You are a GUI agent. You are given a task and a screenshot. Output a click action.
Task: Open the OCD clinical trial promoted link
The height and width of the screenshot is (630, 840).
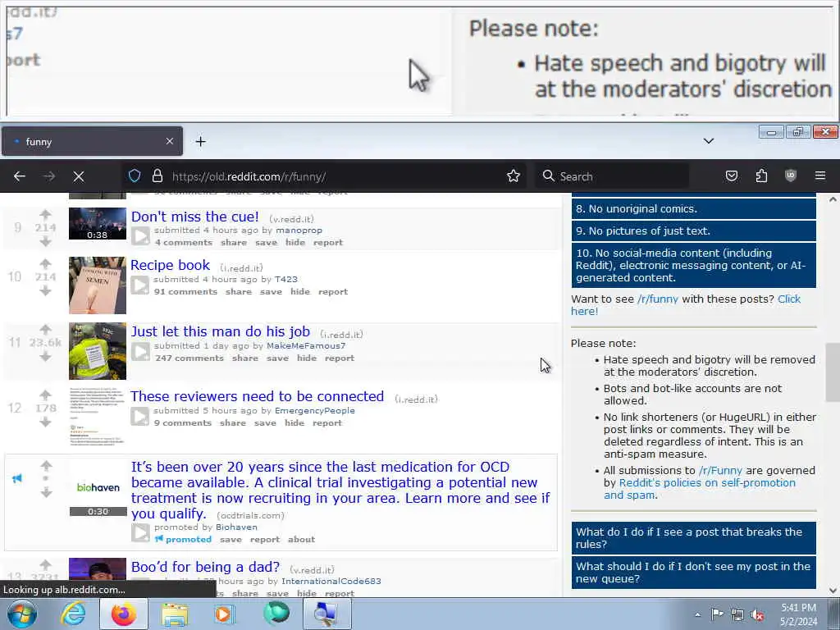pos(340,491)
